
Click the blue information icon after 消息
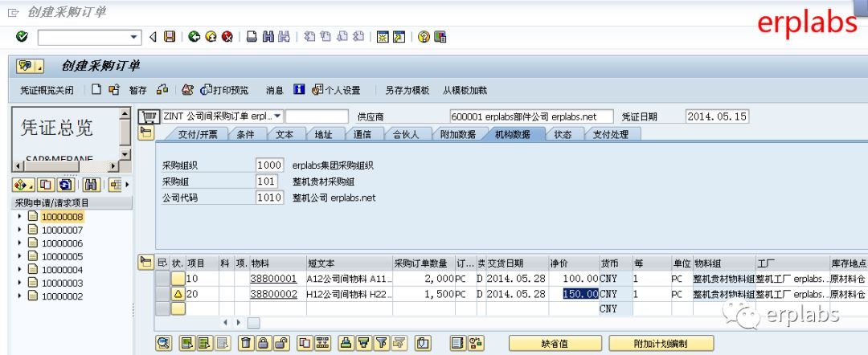pos(300,90)
